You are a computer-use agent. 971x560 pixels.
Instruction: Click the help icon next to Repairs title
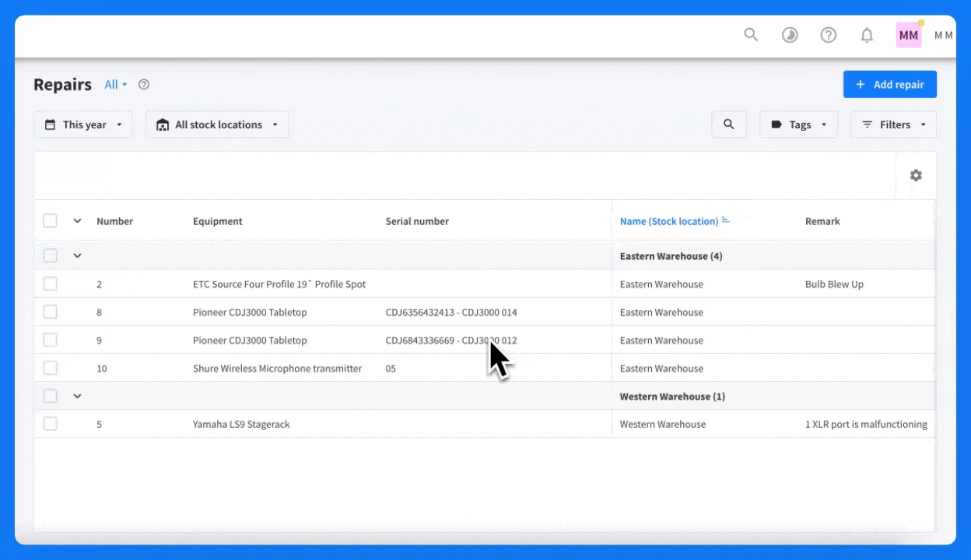point(144,85)
